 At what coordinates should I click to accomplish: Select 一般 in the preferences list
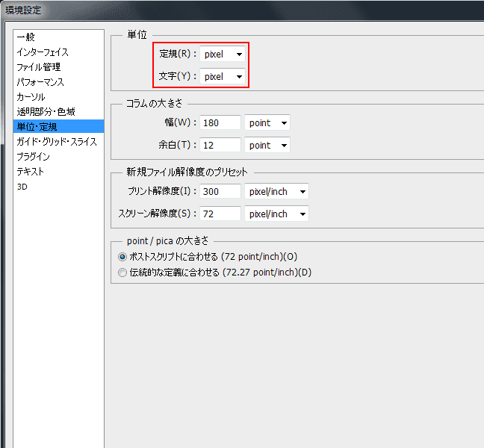pos(26,37)
